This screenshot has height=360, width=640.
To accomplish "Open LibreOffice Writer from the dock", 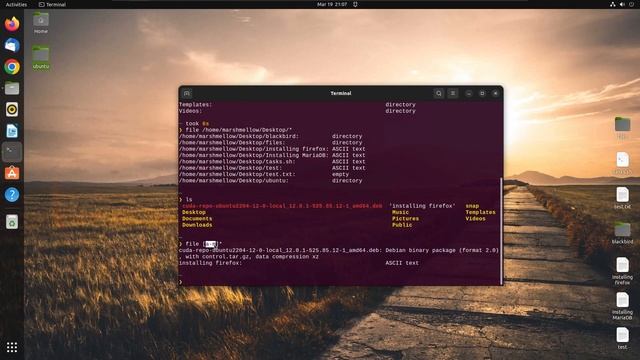I will [12, 131].
